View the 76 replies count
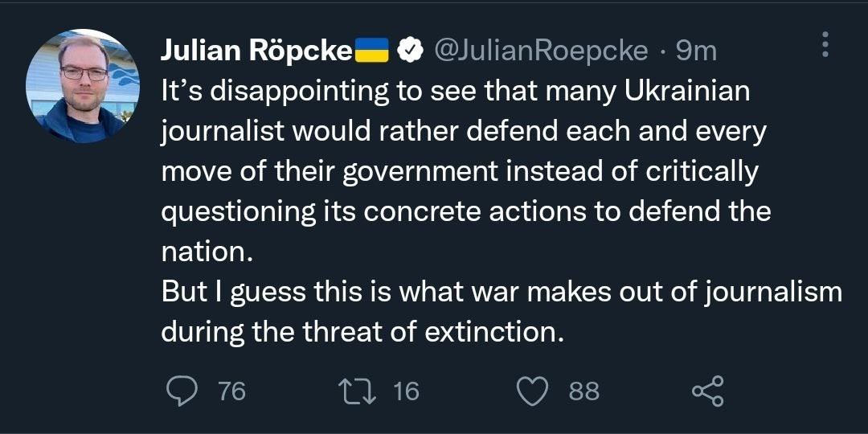Screen dimensions: 868x434 [232, 391]
